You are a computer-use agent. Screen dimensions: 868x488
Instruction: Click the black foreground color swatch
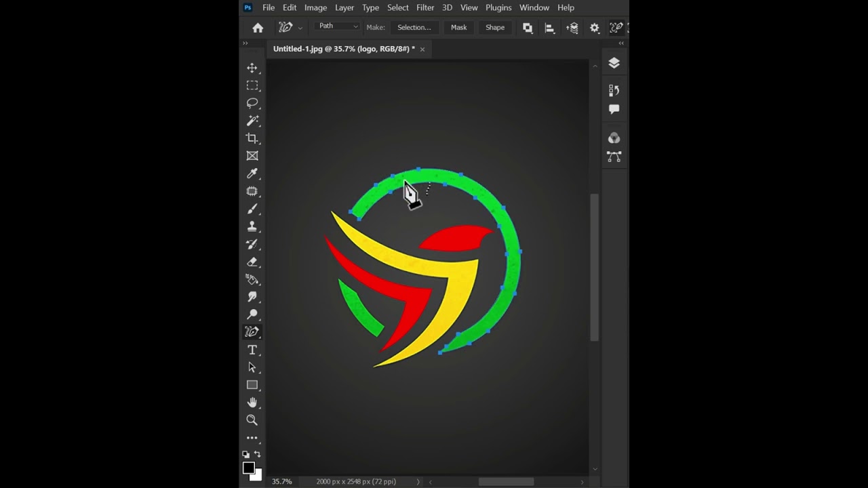click(248, 468)
